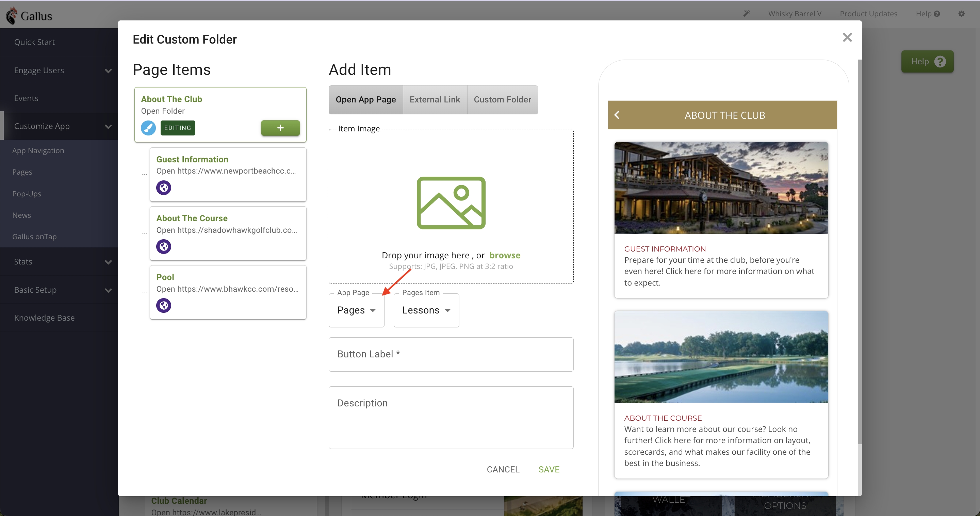980x516 pixels.
Task: Open Events in the sidebar
Action: point(26,98)
